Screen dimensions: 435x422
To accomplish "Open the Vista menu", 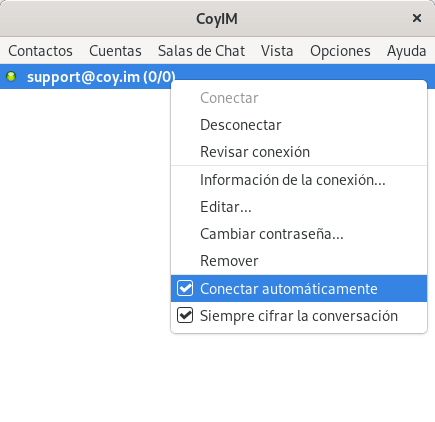I will [277, 51].
